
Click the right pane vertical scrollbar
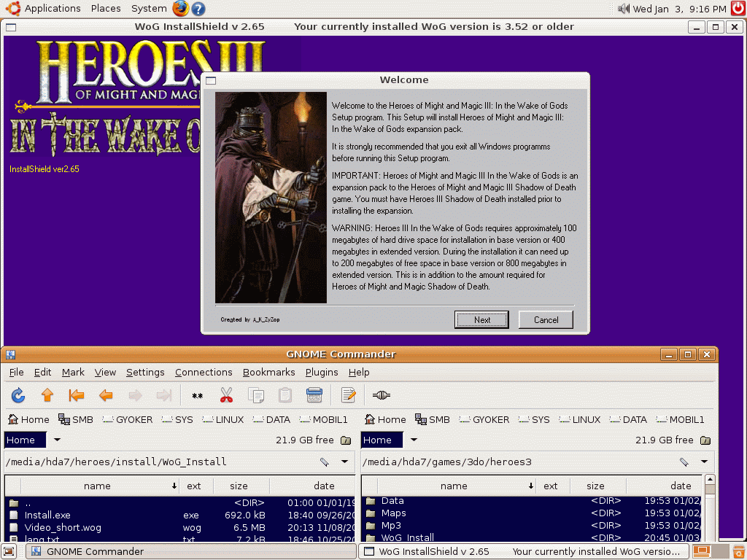point(709,510)
